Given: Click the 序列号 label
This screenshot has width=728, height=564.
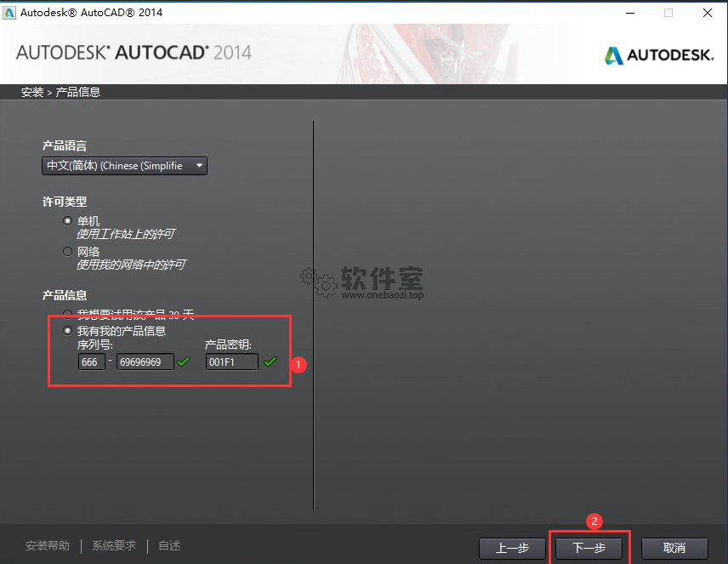Looking at the screenshot, I should 95,345.
